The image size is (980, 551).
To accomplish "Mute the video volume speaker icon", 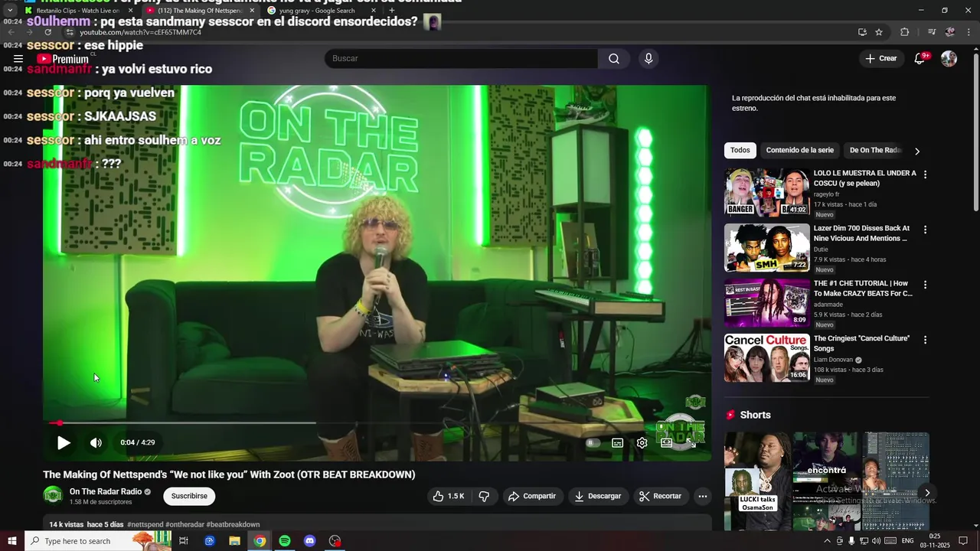I will pyautogui.click(x=96, y=442).
